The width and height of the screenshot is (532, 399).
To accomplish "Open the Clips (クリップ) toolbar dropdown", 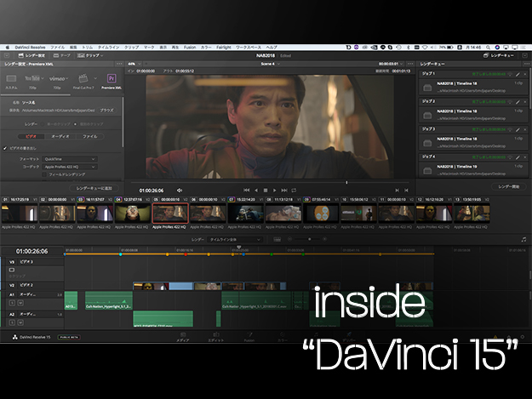I will (90, 55).
